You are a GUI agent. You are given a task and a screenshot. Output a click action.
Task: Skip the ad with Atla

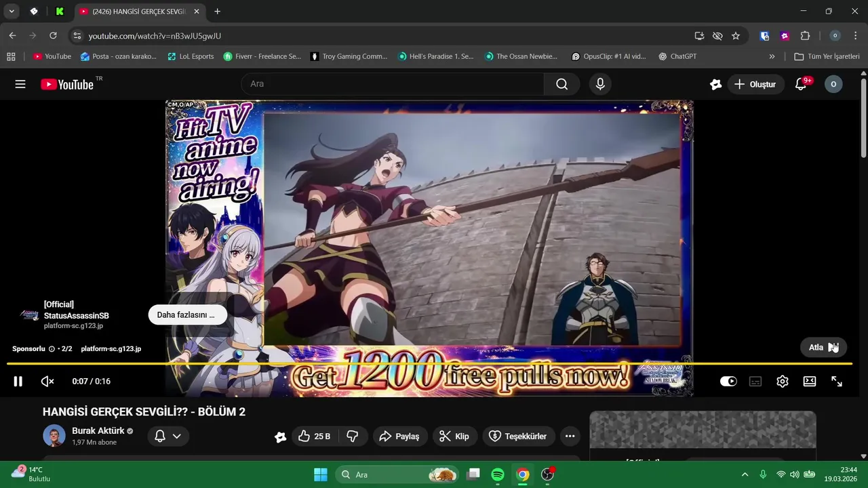823,347
